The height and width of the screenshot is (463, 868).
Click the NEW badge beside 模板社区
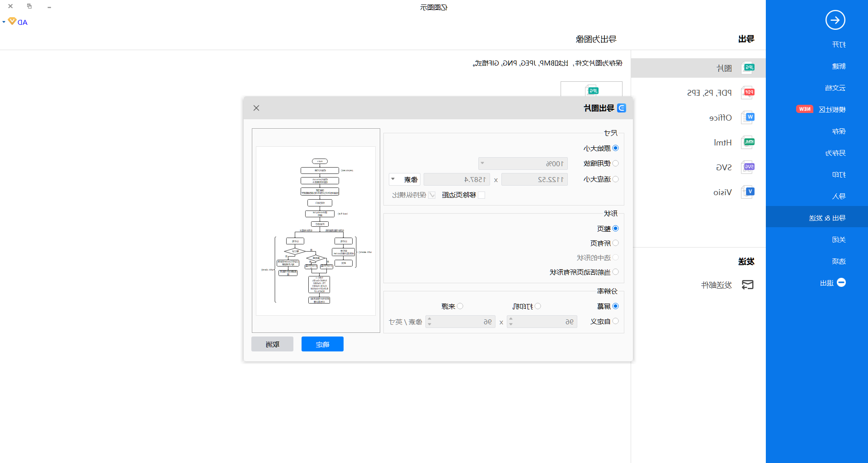click(x=805, y=109)
